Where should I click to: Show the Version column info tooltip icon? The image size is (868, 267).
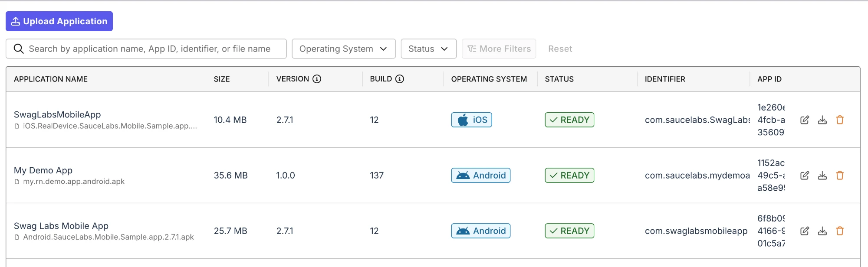click(x=317, y=79)
